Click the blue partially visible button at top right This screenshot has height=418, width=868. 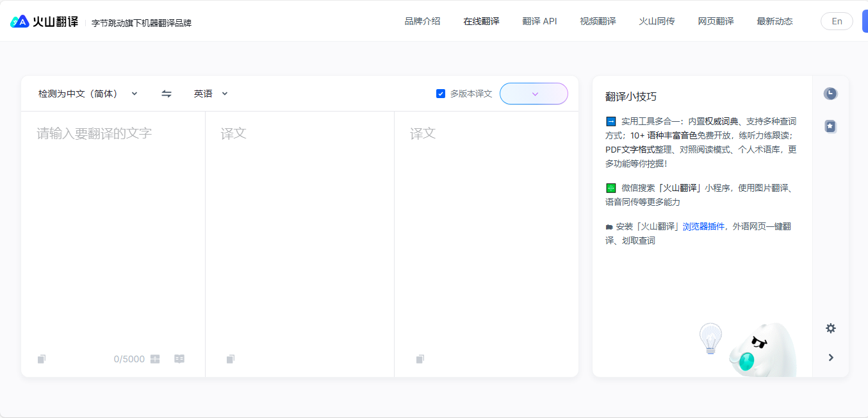point(865,21)
